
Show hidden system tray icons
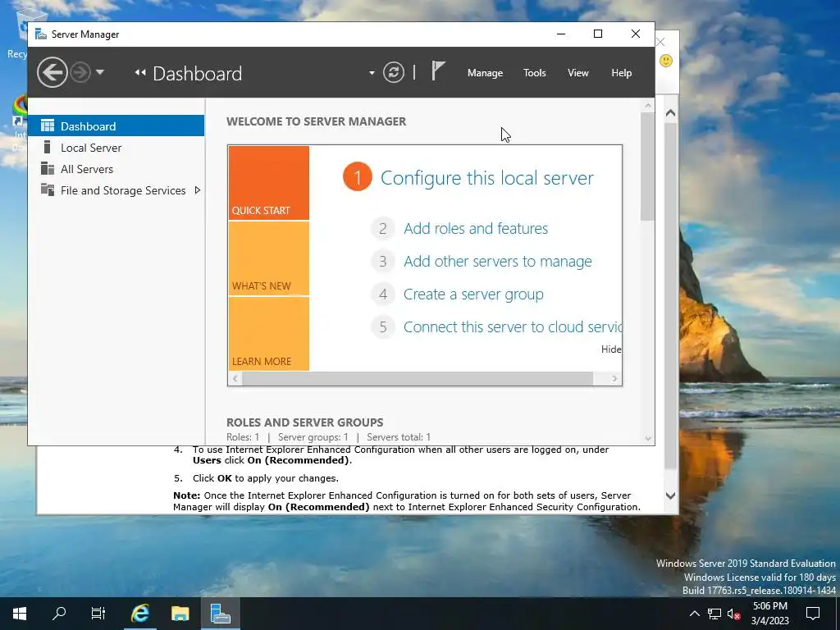click(x=694, y=614)
